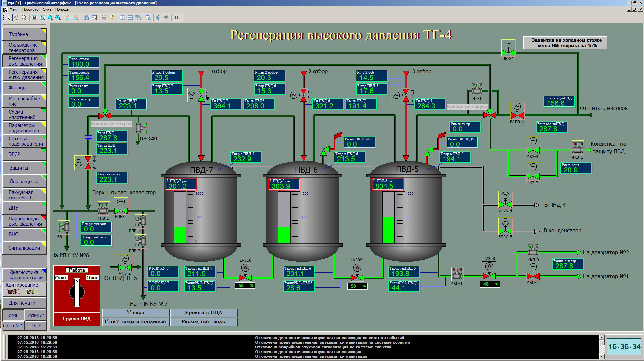Image resolution: width=644 pixels, height=361 pixels.
Task: Open the Маслоснабжение scheme
Action: (x=24, y=101)
